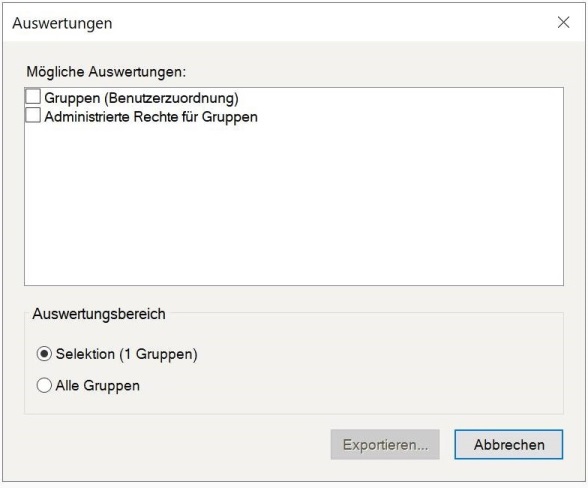Click the Mögliche Auswertungen: heading
Image resolution: width=588 pixels, height=488 pixels.
pos(106,72)
